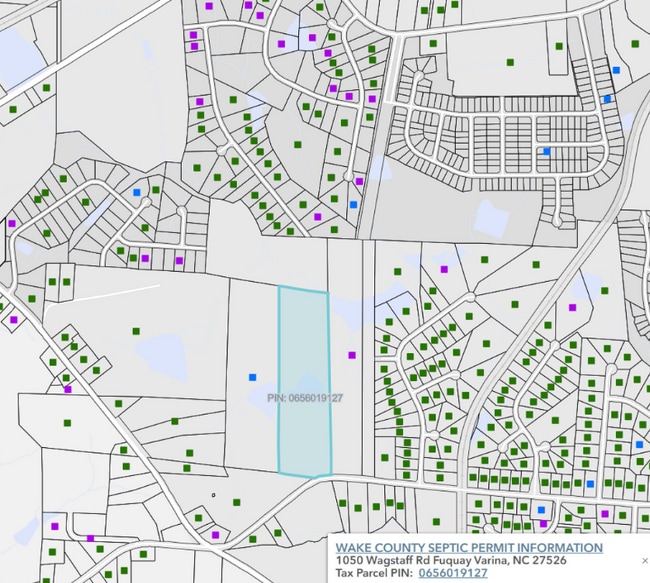The width and height of the screenshot is (650, 583).
Task: Click the blue marker left of highlighted parcel
Action: (252, 377)
